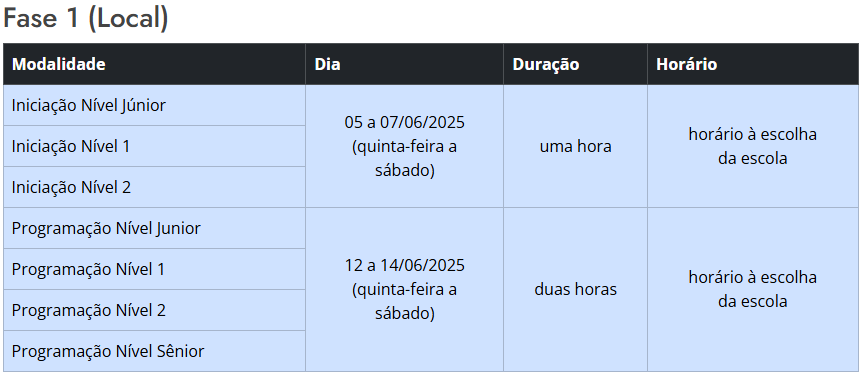Click the Iniciação Nível 1 cell

click(x=154, y=146)
